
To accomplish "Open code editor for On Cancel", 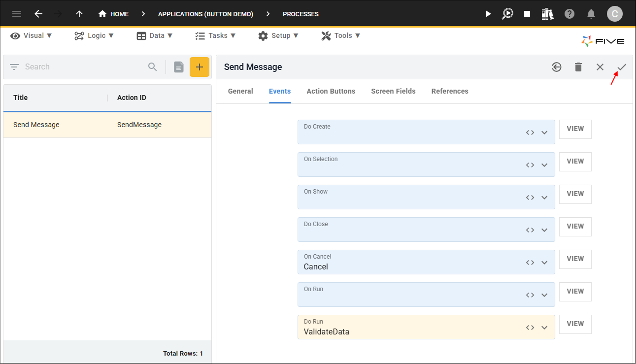I will [x=530, y=263].
